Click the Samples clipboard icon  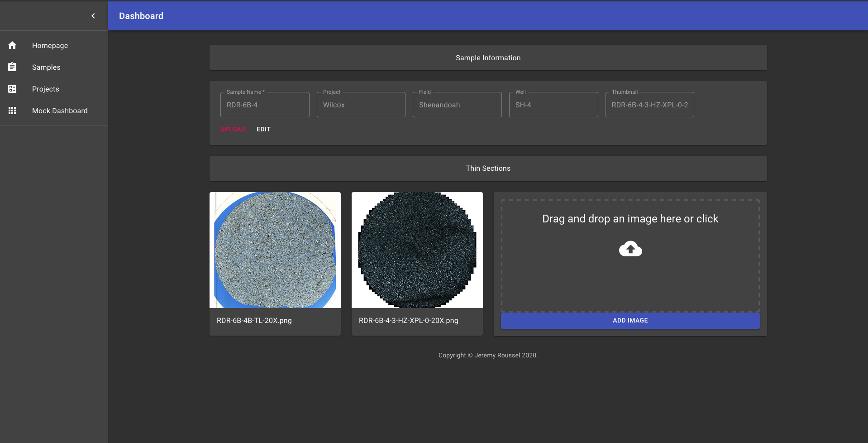(12, 67)
